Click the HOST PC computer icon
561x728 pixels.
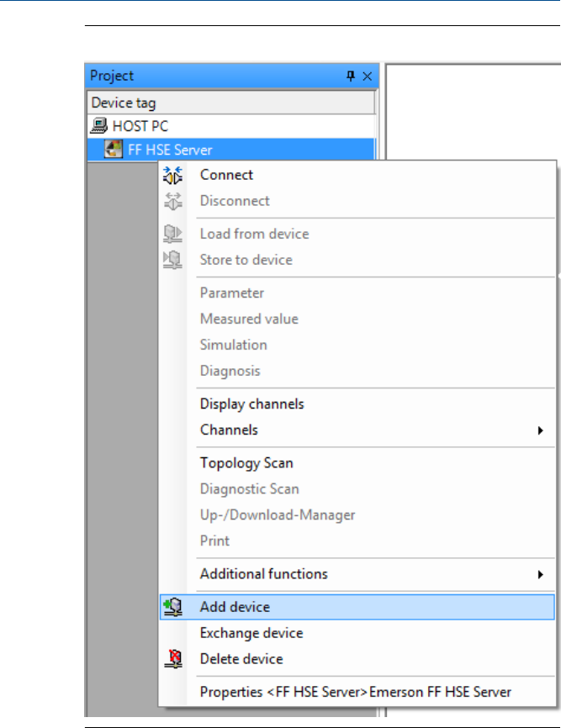pyautogui.click(x=100, y=126)
